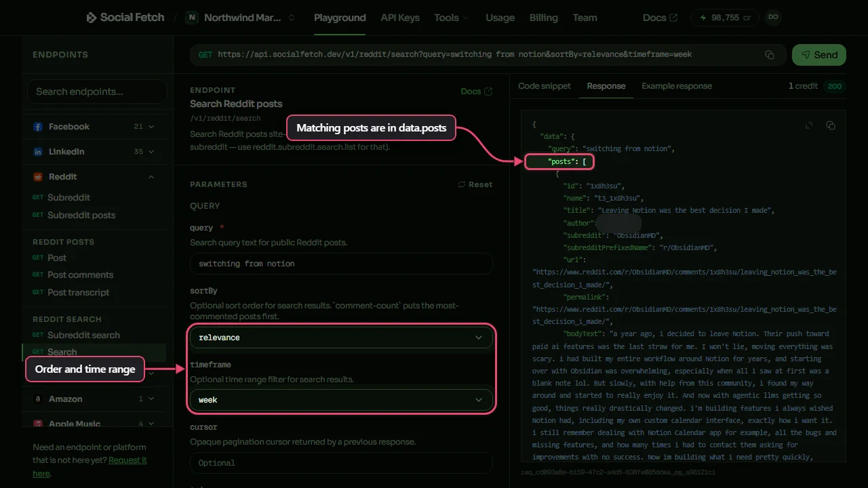Open the endpoint Docs link
Viewport: 868px width, 488px height.
click(477, 91)
